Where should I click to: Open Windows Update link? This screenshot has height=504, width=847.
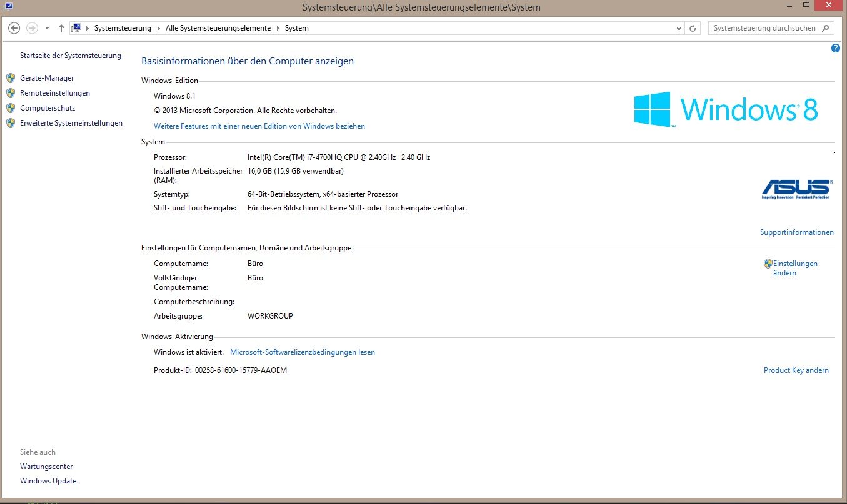tap(48, 481)
